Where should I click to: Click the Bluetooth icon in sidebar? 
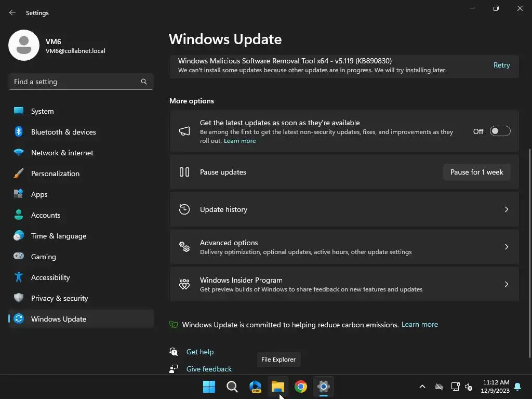click(x=19, y=131)
